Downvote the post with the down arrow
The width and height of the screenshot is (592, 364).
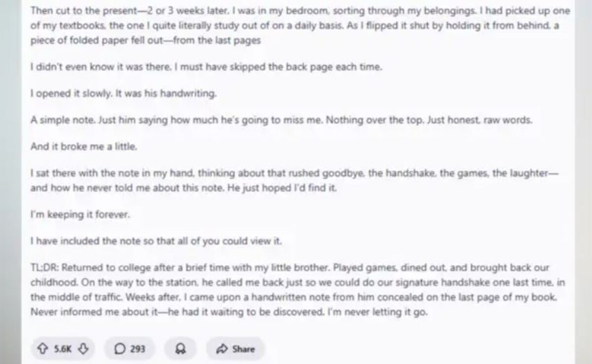pyautogui.click(x=84, y=349)
